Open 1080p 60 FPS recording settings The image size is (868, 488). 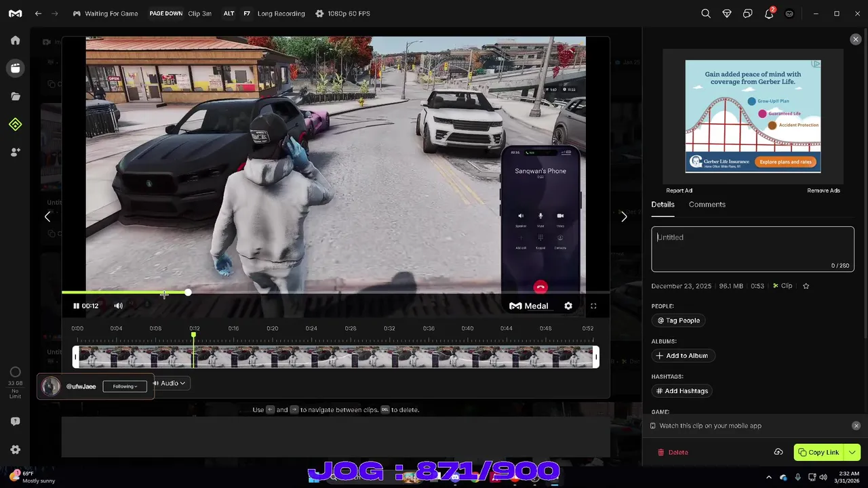pyautogui.click(x=342, y=14)
